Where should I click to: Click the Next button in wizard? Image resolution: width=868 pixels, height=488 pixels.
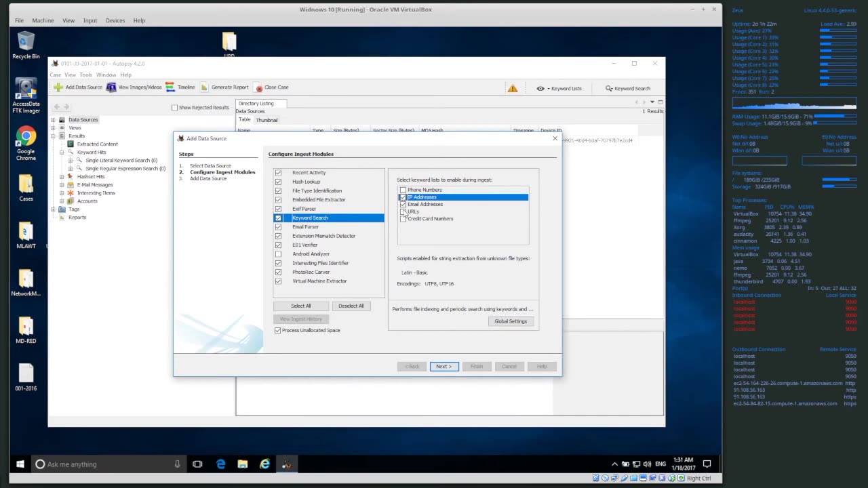click(444, 367)
